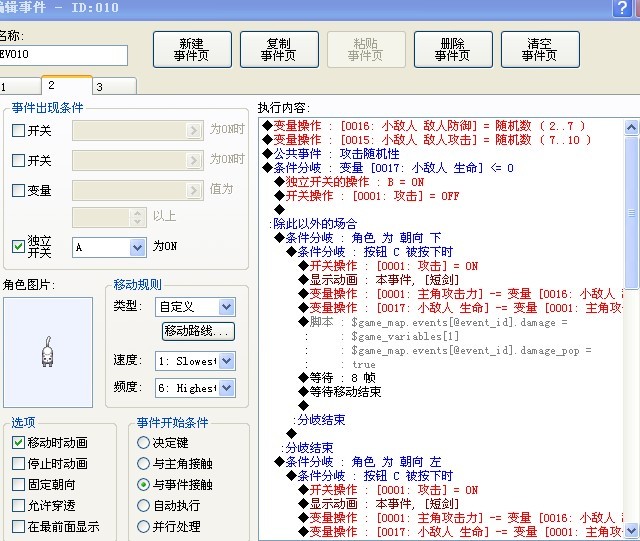Switch to event page tab 3
The height and width of the screenshot is (541, 640).
[115, 87]
